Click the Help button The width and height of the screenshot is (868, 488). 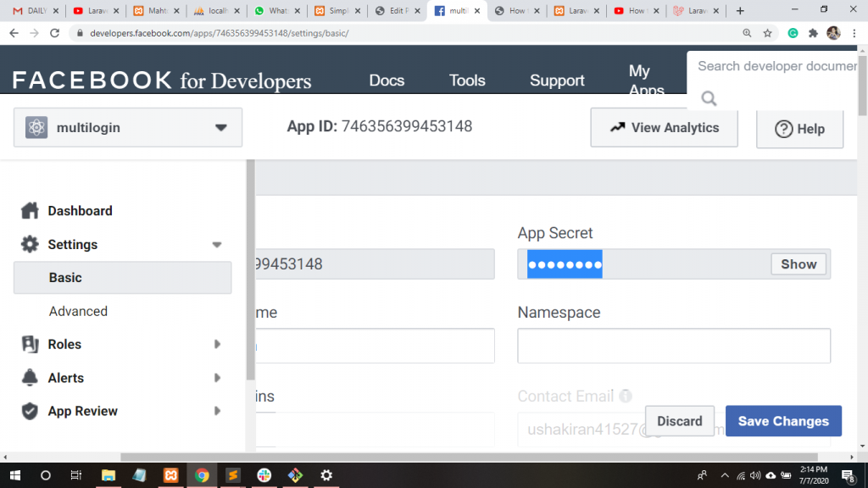[x=799, y=129]
